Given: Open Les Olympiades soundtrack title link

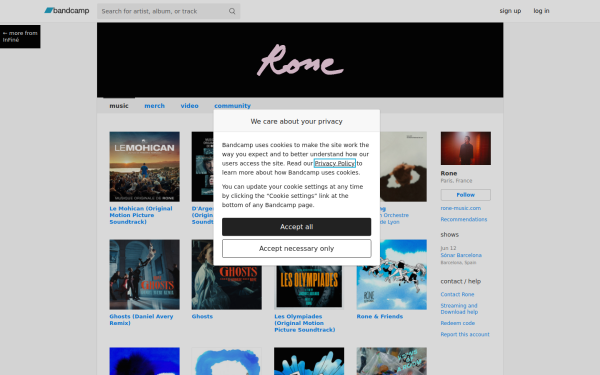Looking at the screenshot, I should coord(305,323).
